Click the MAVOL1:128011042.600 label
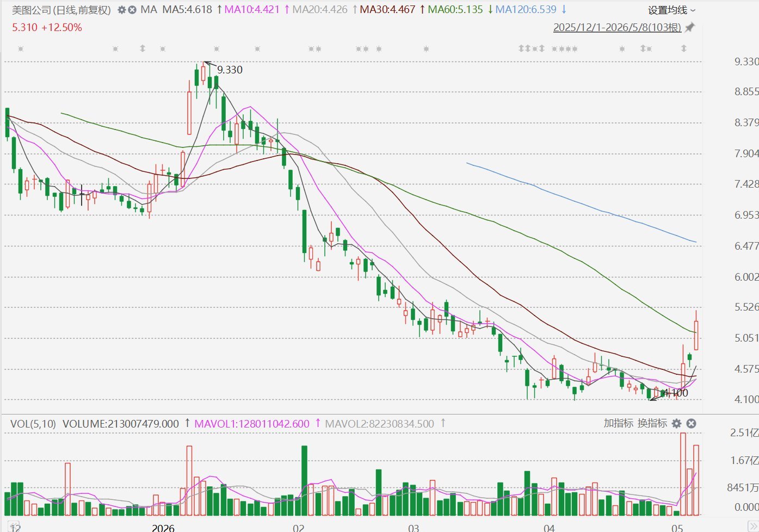Viewport: 759px width, 532px height. click(x=252, y=424)
